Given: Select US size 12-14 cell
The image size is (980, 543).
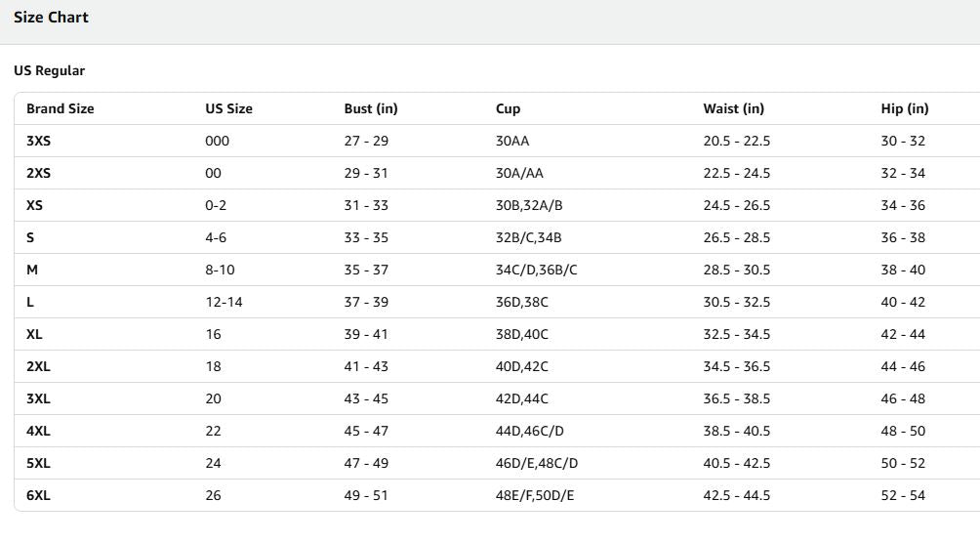Looking at the screenshot, I should pos(224,302).
